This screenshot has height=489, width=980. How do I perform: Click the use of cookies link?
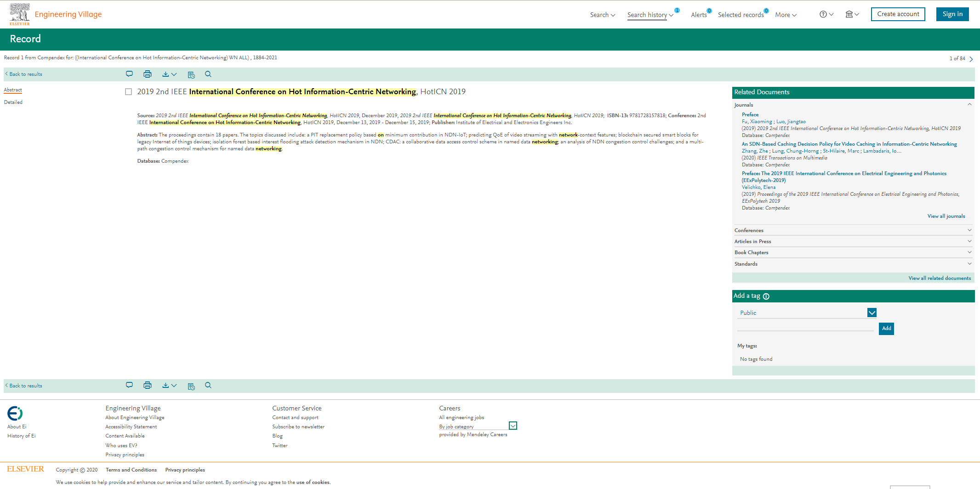tap(313, 482)
